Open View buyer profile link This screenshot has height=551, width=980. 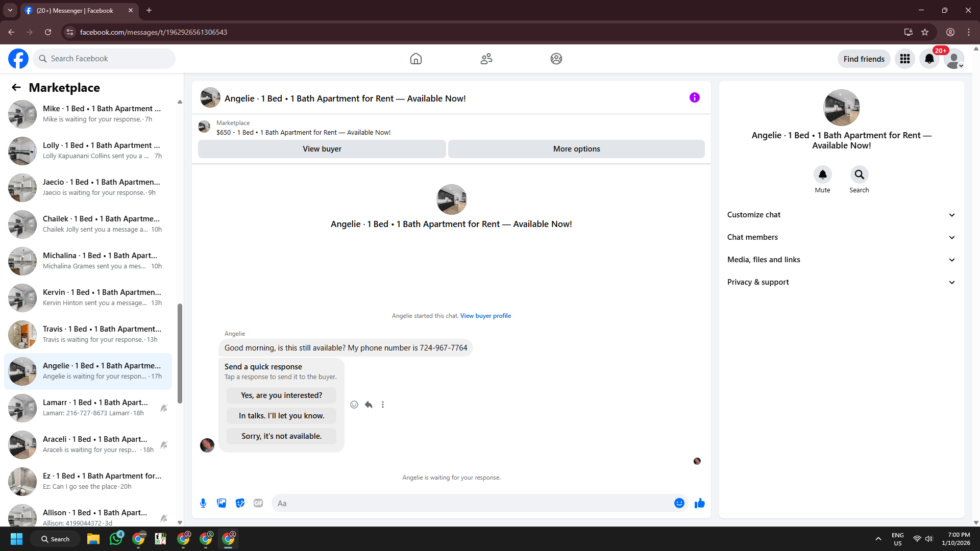[485, 316]
